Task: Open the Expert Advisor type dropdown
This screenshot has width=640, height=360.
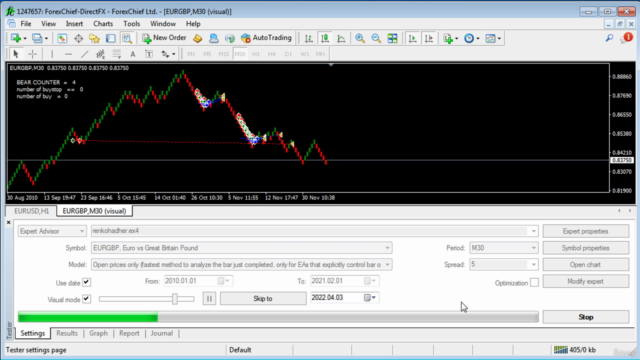Action: coord(52,231)
